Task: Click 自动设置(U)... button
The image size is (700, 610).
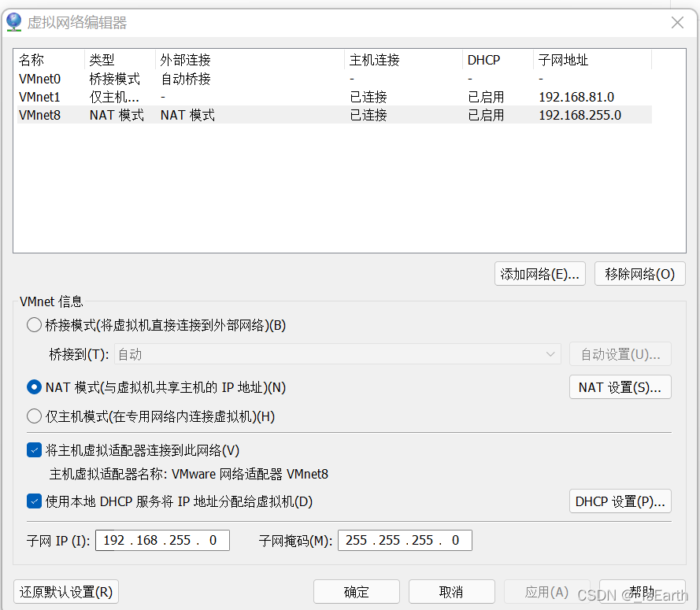Action: pos(620,354)
